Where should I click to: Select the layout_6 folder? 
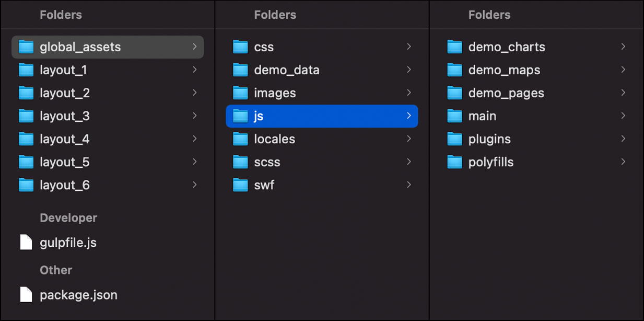(x=108, y=185)
